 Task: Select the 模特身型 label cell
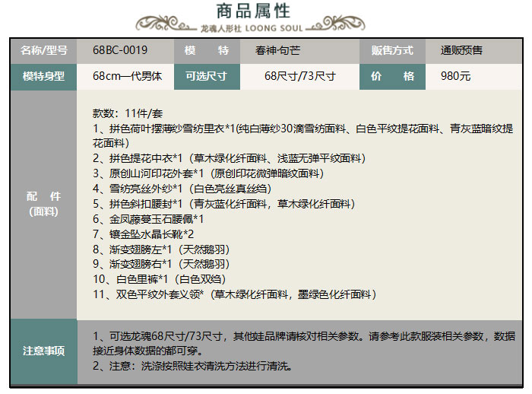click(x=43, y=76)
